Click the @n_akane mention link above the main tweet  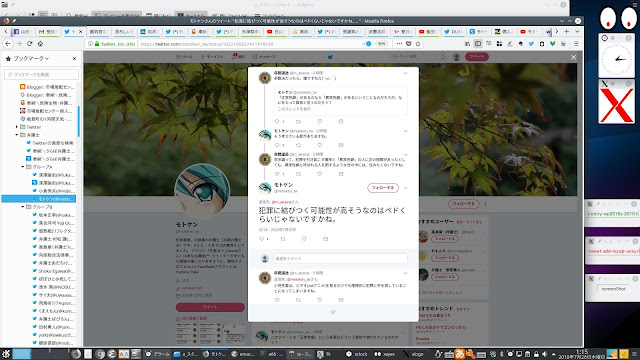tap(282, 202)
